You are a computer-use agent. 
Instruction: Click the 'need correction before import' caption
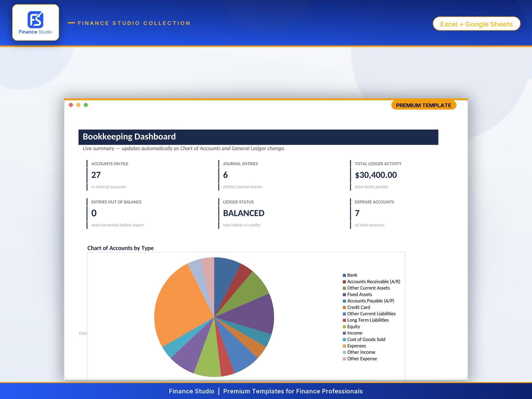[x=117, y=225]
